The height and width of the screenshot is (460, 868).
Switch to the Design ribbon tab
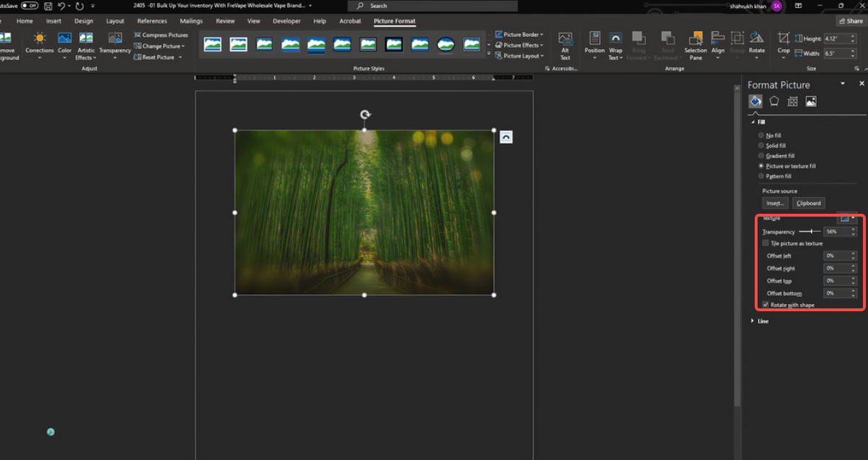click(84, 21)
